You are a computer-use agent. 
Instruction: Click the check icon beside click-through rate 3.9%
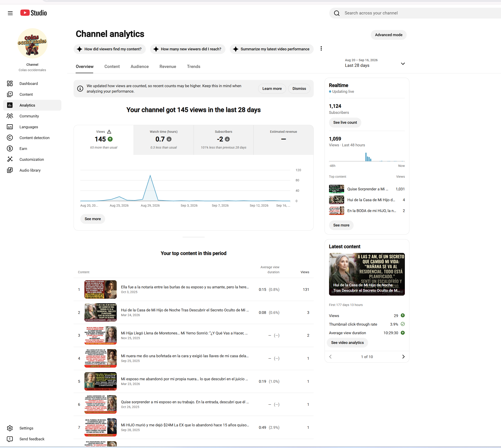pyautogui.click(x=403, y=324)
